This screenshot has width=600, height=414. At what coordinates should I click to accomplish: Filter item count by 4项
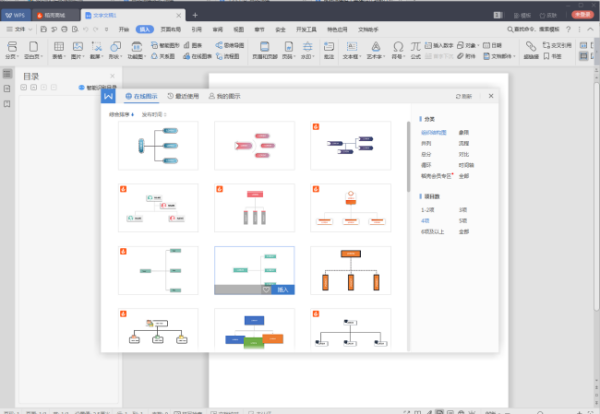(425, 221)
